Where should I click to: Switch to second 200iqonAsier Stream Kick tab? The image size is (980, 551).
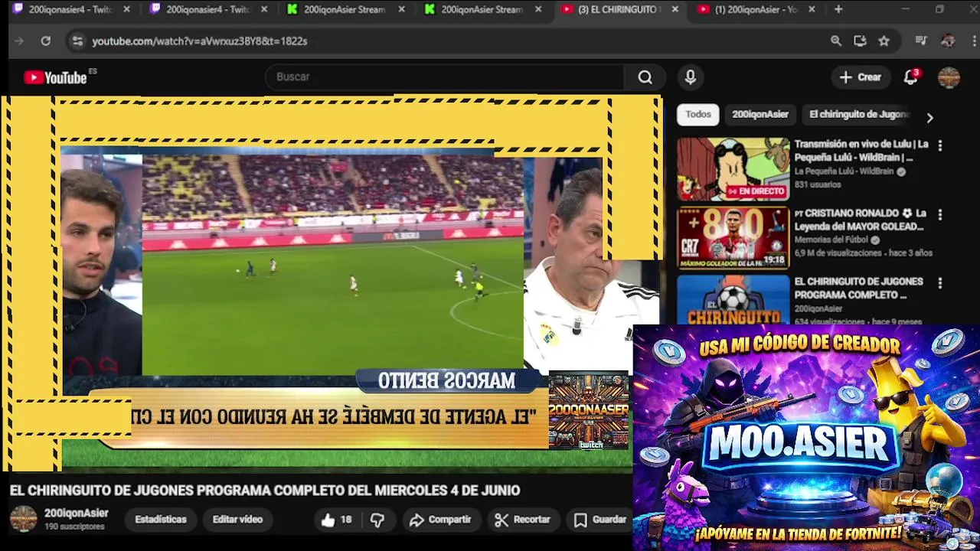click(x=482, y=10)
